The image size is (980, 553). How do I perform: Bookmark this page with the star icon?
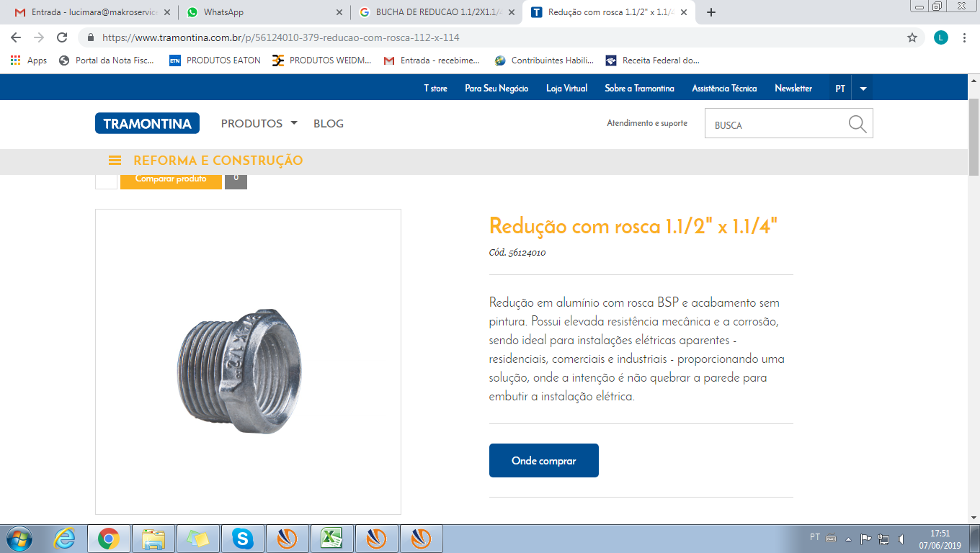[x=912, y=37]
